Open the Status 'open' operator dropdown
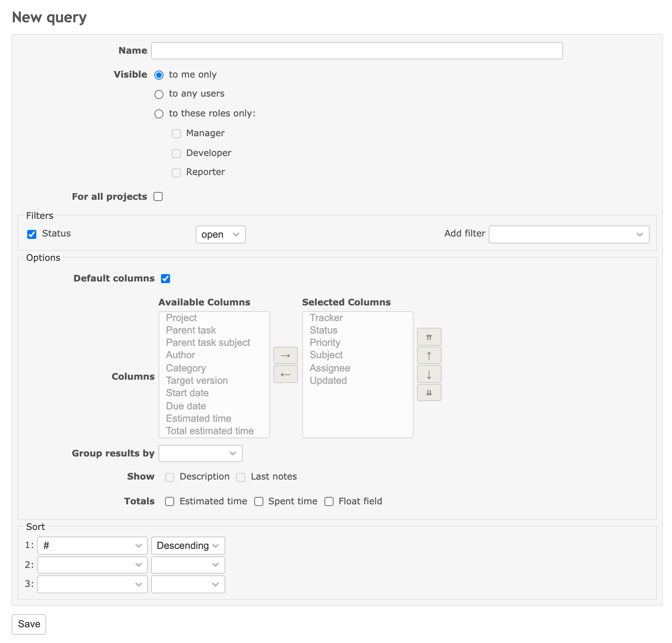 [220, 234]
